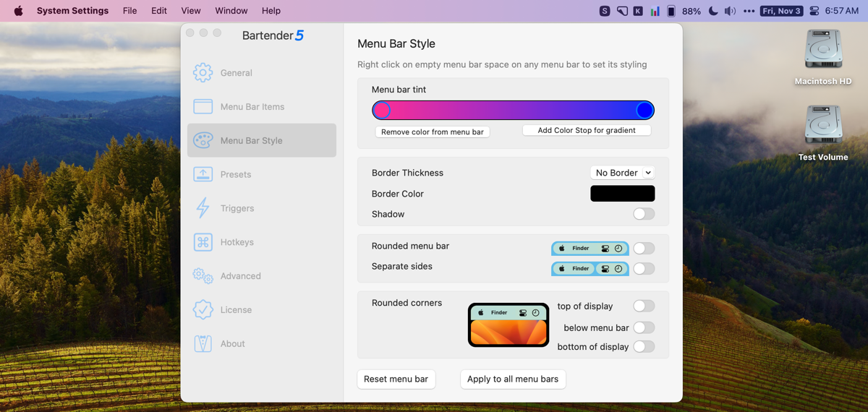Screen dimensions: 868x412
Task: Toggle Separate sides switch
Action: coord(643,269)
